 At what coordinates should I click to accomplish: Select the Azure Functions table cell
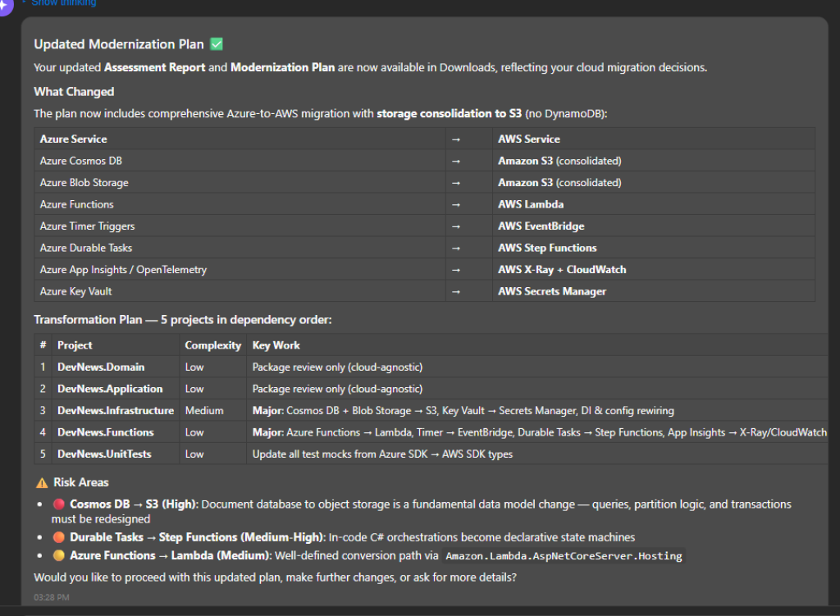coord(240,204)
